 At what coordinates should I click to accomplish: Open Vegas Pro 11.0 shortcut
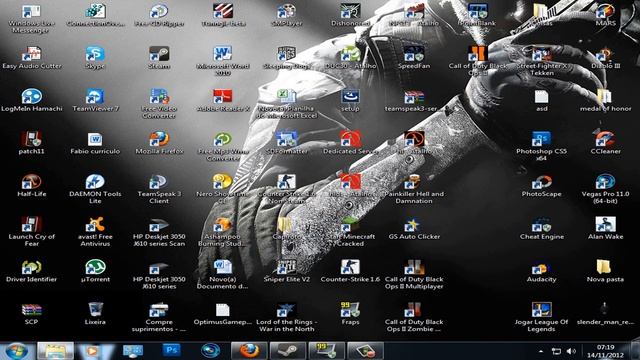tap(605, 183)
